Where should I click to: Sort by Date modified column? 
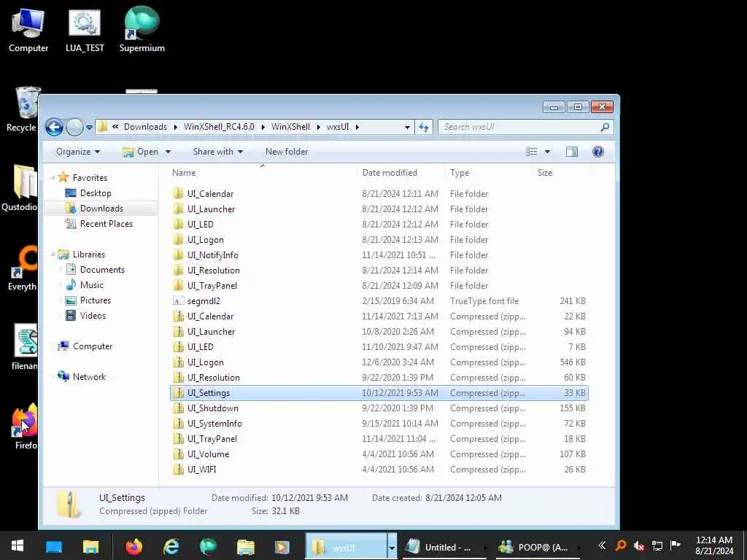pyautogui.click(x=400, y=172)
